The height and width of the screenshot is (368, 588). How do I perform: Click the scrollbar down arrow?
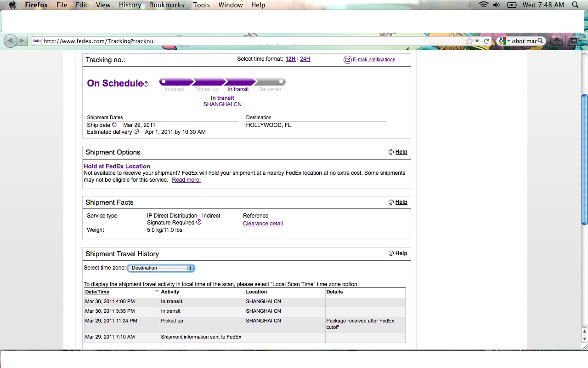point(584,339)
